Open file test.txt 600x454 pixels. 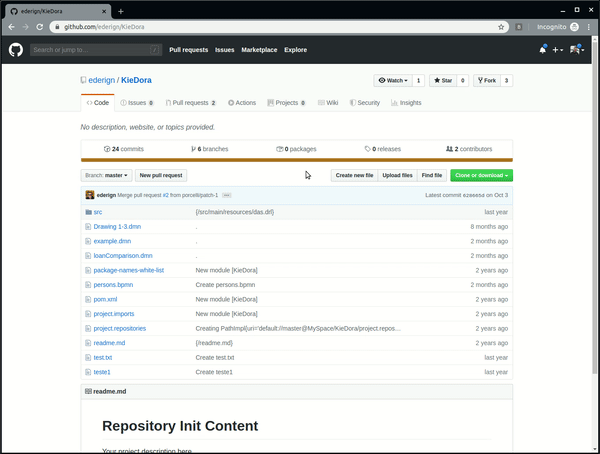[x=103, y=358]
